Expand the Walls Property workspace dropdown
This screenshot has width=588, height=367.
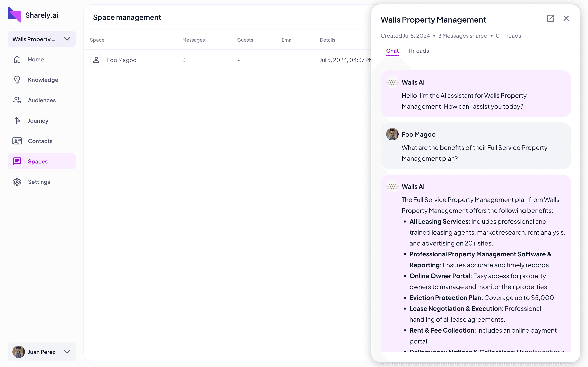[x=42, y=39]
